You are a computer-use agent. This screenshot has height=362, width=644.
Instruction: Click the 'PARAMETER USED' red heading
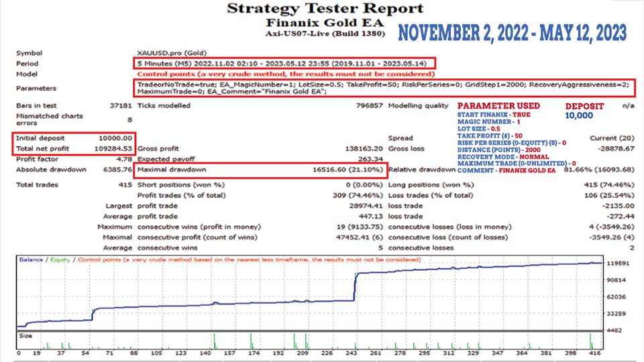498,106
